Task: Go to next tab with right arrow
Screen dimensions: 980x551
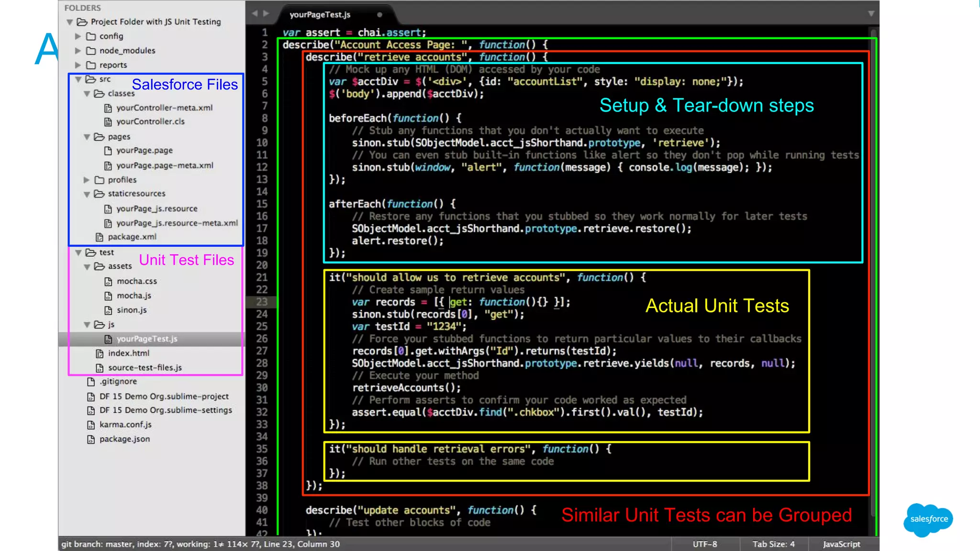Action: 266,14
